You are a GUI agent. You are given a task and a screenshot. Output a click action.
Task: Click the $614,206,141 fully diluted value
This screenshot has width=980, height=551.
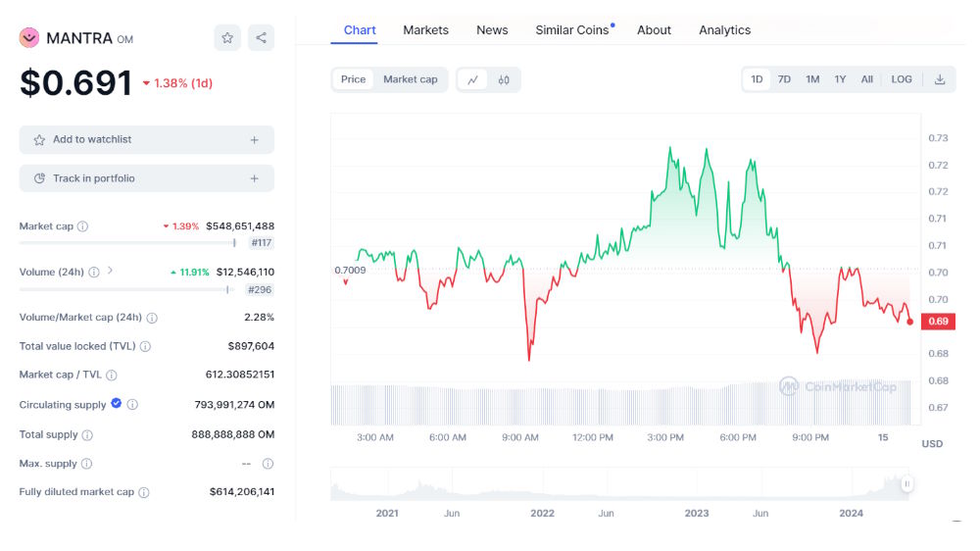(x=242, y=492)
